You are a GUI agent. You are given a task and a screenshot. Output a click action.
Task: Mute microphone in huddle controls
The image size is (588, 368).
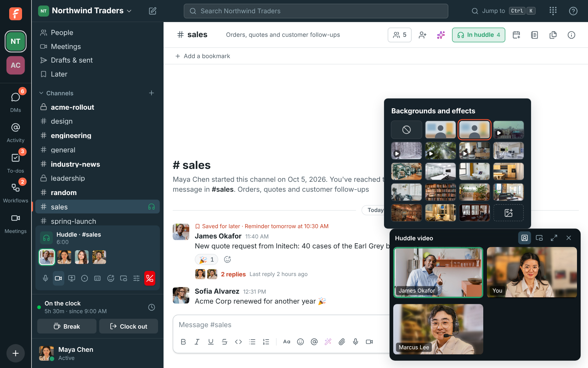pos(46,278)
